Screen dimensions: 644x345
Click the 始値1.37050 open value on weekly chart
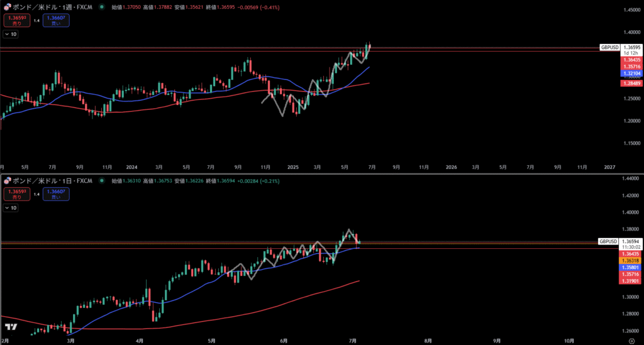126,8
